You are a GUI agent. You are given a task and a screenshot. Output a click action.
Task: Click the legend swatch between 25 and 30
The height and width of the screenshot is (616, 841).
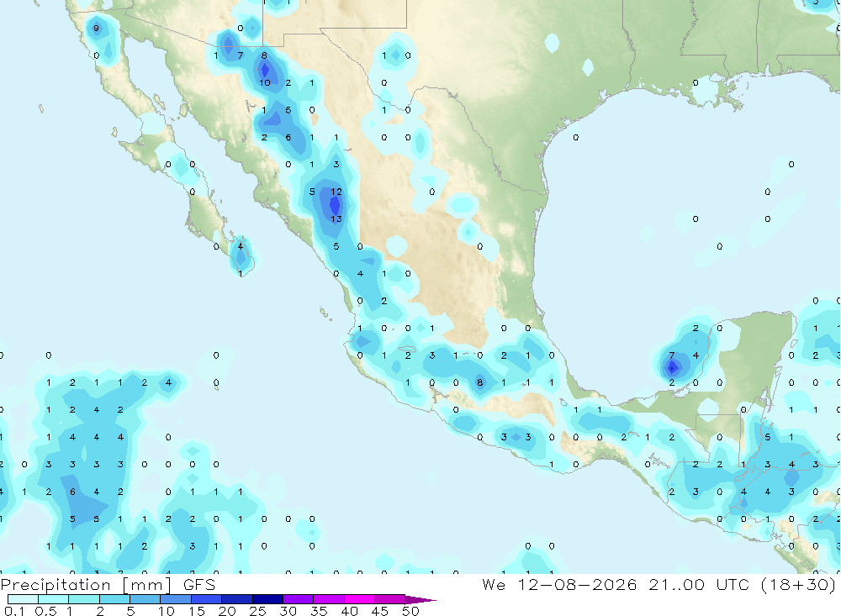267,599
